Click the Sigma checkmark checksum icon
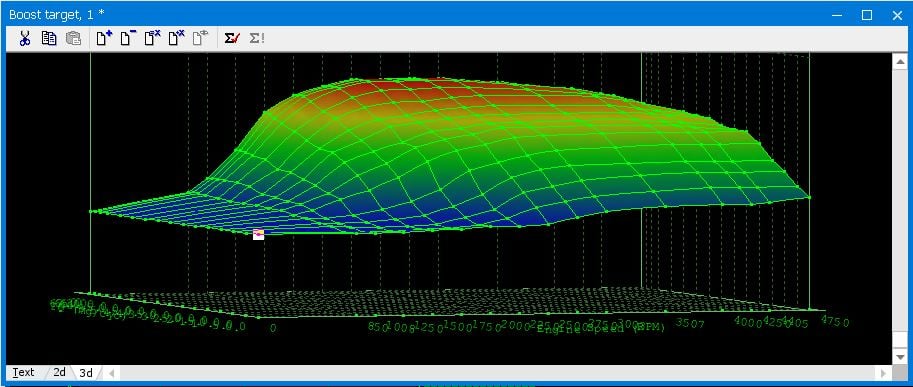 click(232, 39)
